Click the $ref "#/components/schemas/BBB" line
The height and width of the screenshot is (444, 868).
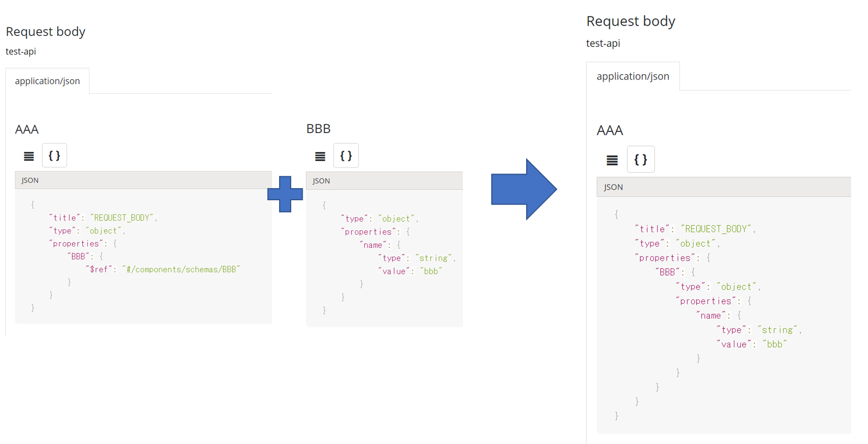tap(162, 269)
